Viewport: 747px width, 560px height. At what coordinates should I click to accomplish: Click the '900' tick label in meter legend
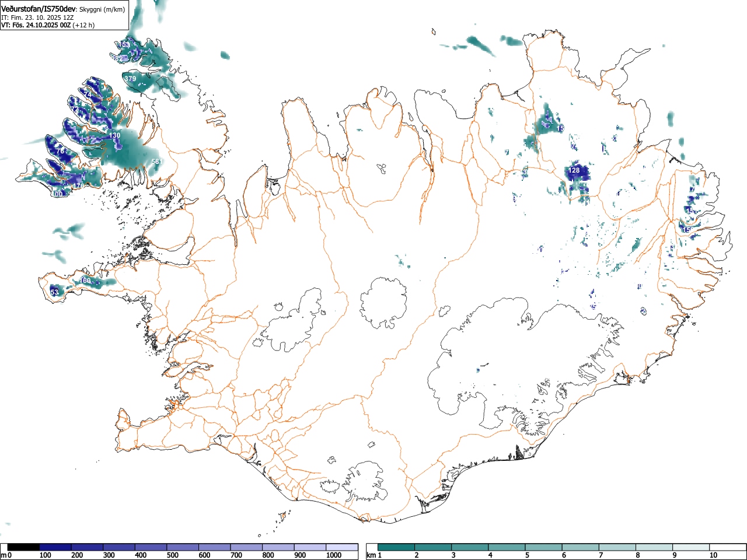299,555
